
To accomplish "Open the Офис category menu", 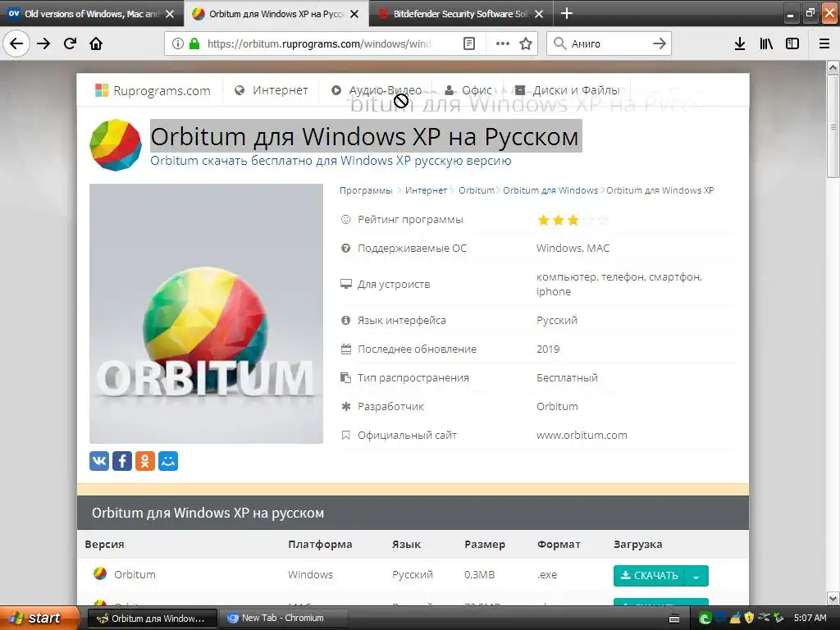I will (x=468, y=90).
